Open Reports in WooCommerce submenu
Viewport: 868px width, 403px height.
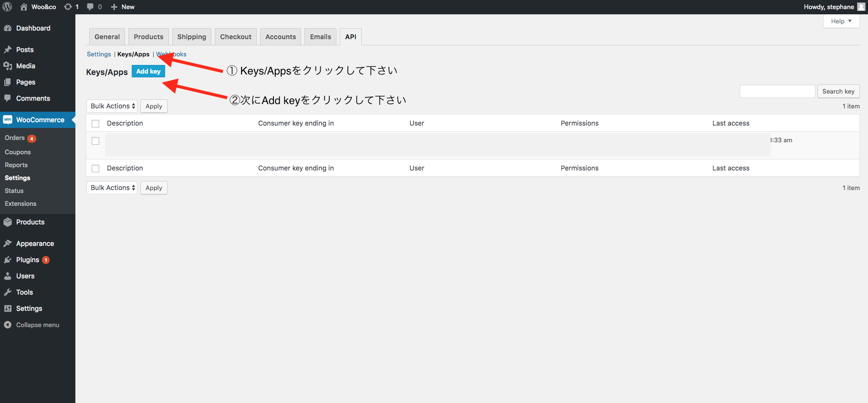click(16, 165)
